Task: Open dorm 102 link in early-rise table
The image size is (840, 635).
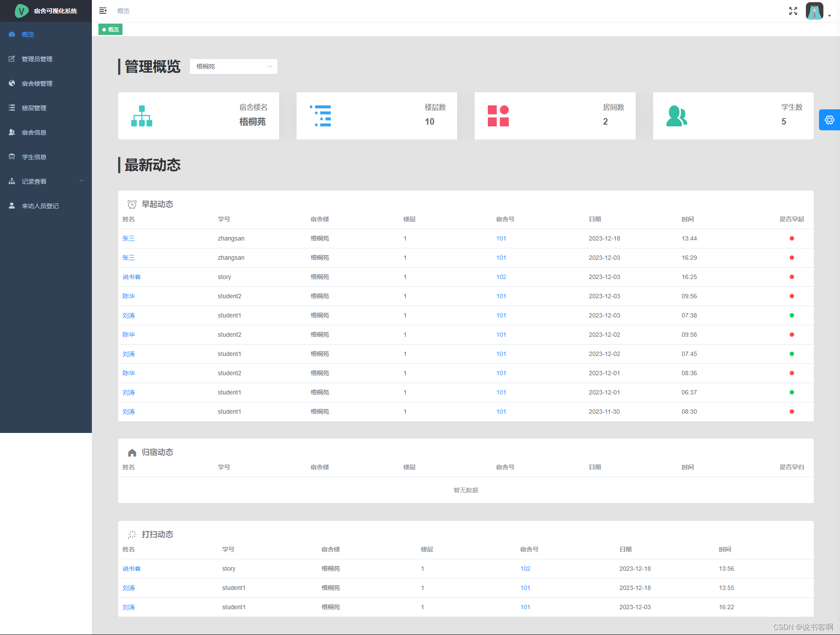Action: tap(501, 277)
